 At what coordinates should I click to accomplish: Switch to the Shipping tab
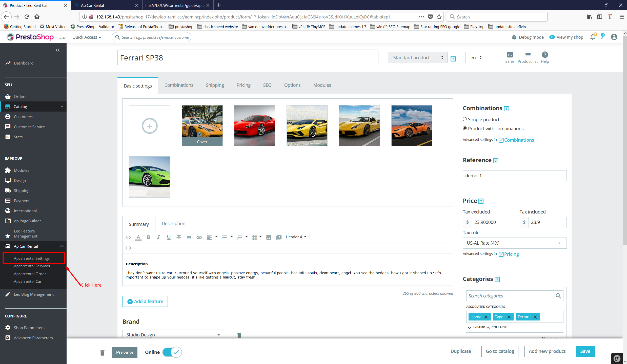(215, 85)
